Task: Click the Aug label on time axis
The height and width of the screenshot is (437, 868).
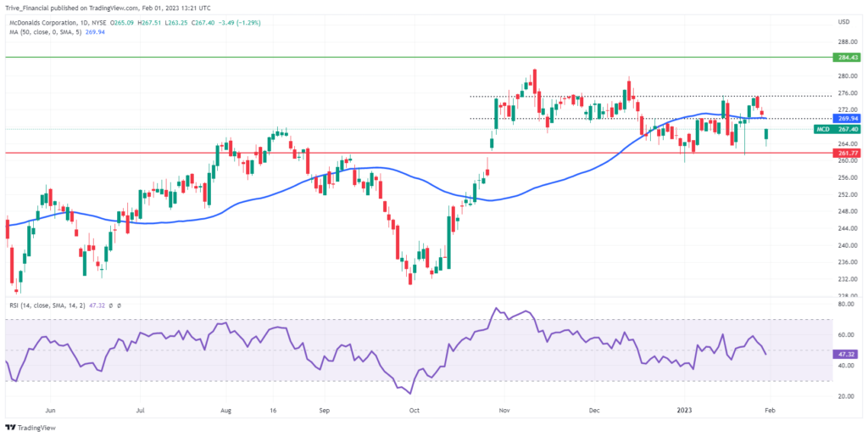Action: [225, 412]
